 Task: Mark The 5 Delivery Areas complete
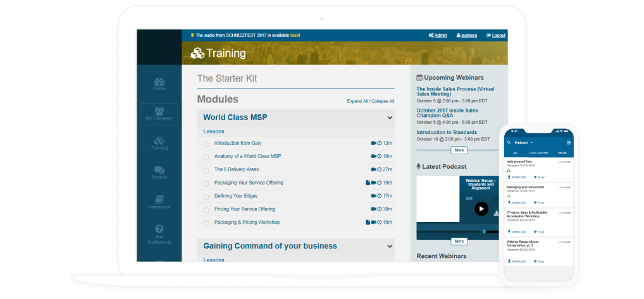pos(206,170)
